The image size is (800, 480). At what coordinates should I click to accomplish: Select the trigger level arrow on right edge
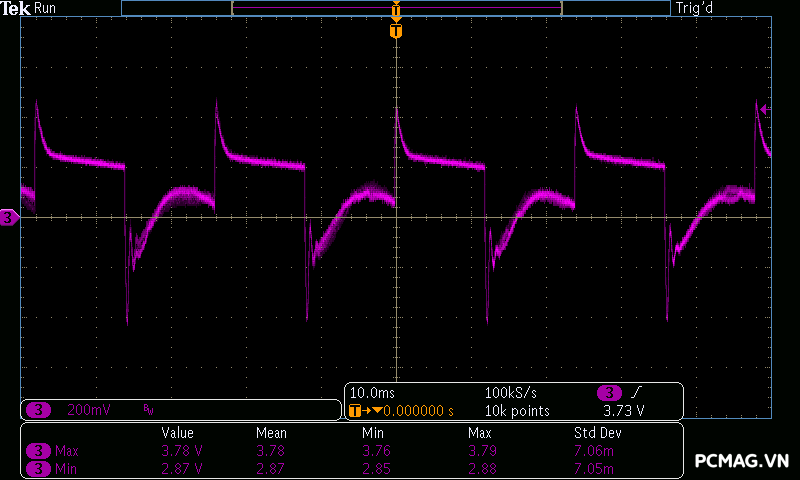coord(764,109)
